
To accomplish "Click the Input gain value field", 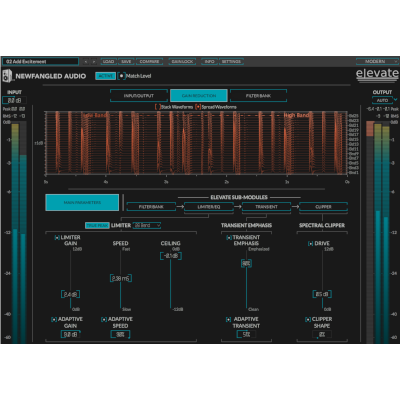I will (x=14, y=100).
